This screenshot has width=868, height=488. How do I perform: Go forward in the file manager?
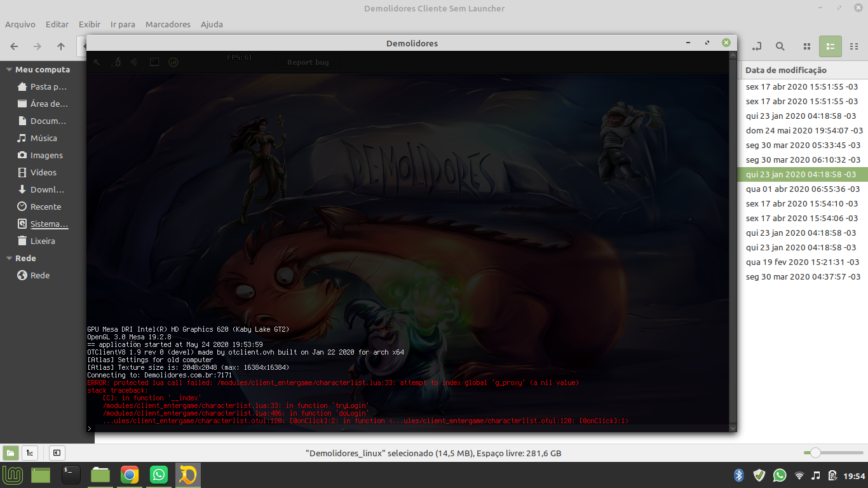pyautogui.click(x=37, y=46)
